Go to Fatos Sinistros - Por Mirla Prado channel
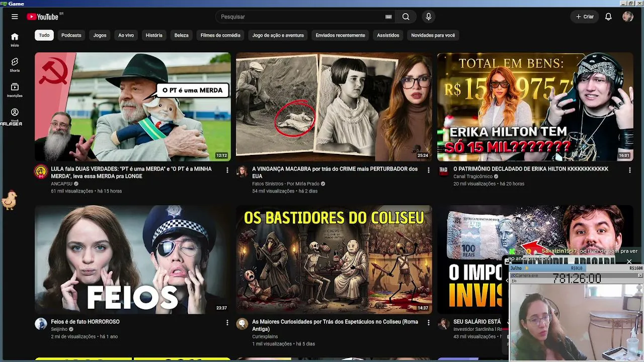The image size is (644, 362). tap(286, 184)
